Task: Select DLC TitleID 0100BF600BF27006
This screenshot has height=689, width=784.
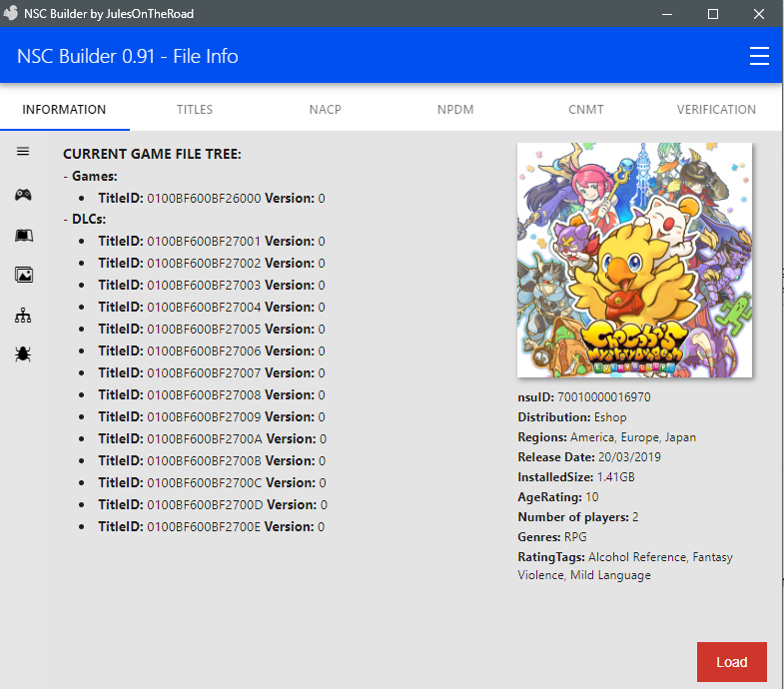Action: pos(212,351)
